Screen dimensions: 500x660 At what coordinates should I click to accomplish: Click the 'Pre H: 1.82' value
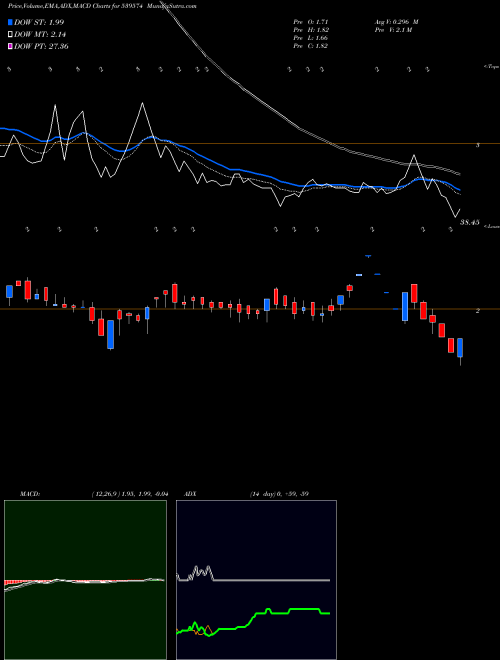tap(311, 30)
